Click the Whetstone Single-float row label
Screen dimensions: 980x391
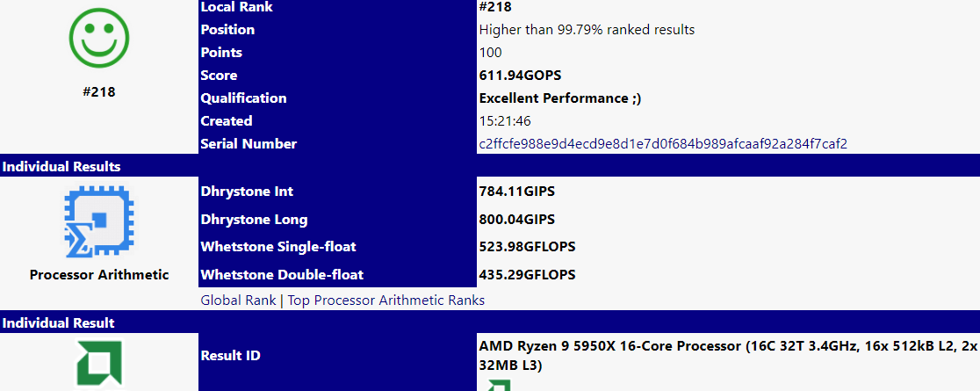[278, 247]
